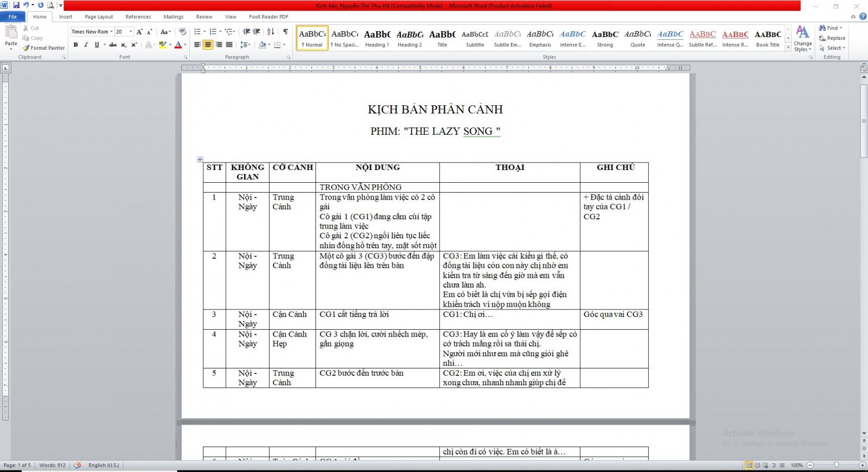
Task: Open the Select dropdown in Editing
Action: pyautogui.click(x=833, y=48)
